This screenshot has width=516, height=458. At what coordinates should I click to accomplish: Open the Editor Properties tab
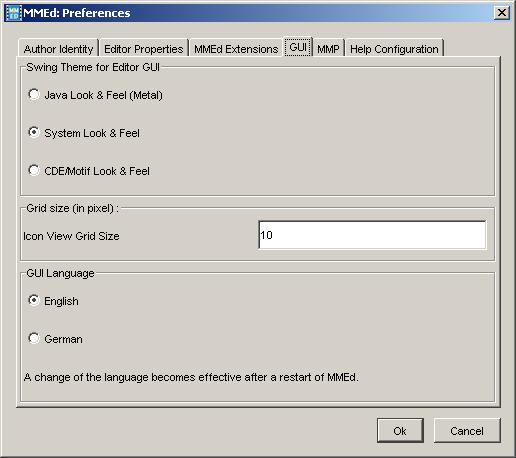point(144,49)
